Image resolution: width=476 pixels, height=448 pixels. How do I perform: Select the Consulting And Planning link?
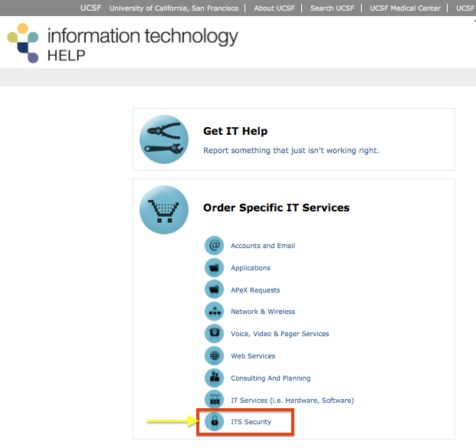271,378
